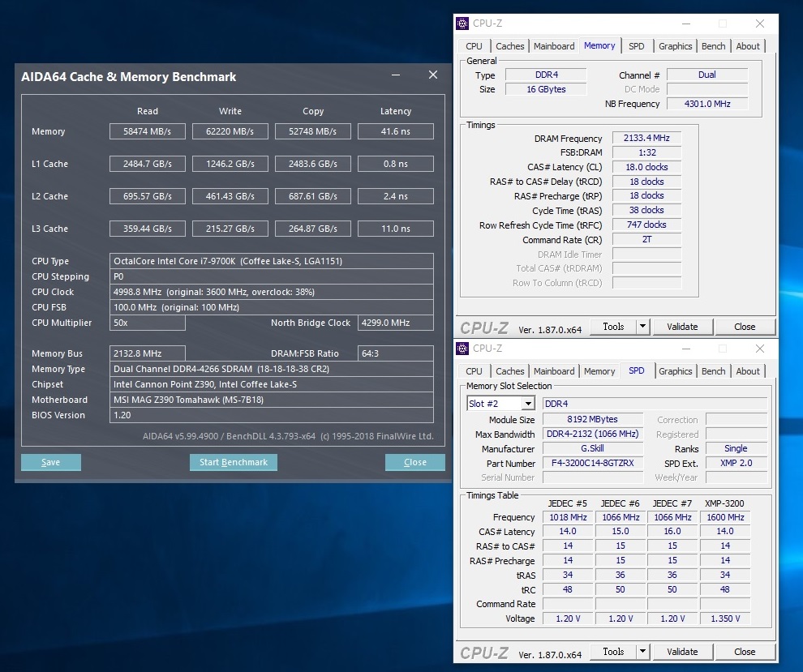Click Validate in the lower CPU-Z window

(x=682, y=652)
